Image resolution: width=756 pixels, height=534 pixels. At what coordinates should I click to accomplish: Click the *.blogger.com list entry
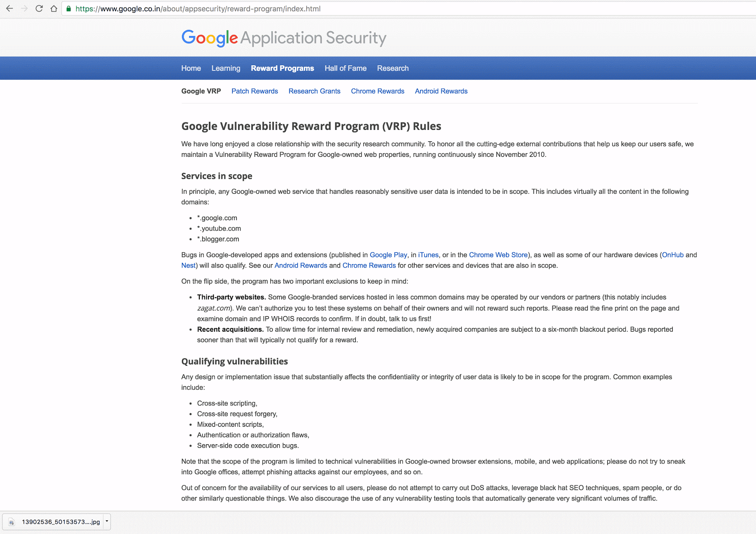[218, 239]
